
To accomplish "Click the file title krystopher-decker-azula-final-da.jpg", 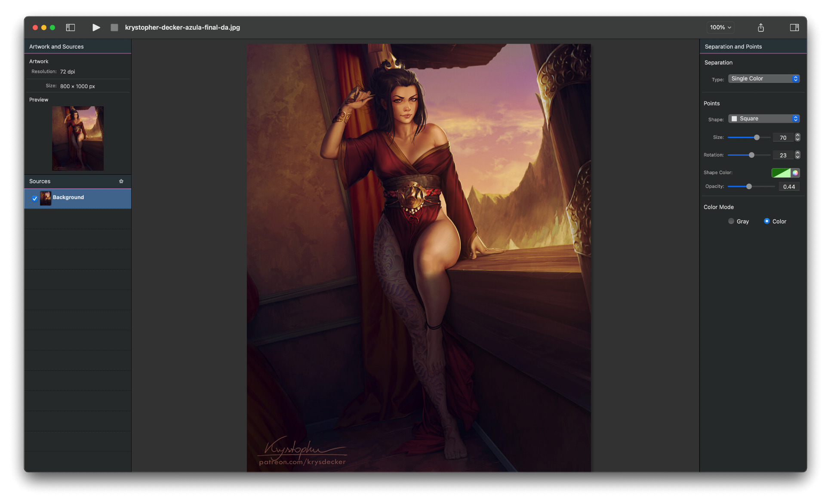I will 182,28.
